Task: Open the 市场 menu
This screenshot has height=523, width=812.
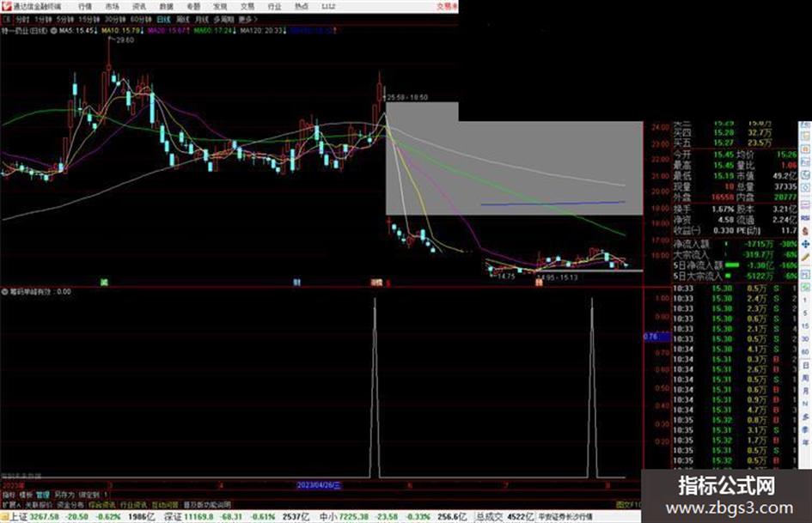Action: (112, 6)
